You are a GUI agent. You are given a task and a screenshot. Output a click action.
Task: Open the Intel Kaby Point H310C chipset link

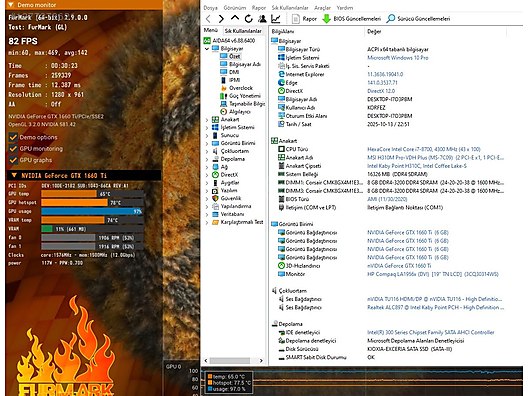click(x=417, y=166)
